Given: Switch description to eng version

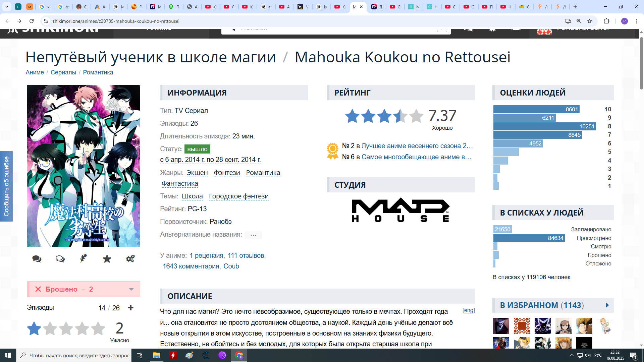Looking at the screenshot, I should pos(469,310).
